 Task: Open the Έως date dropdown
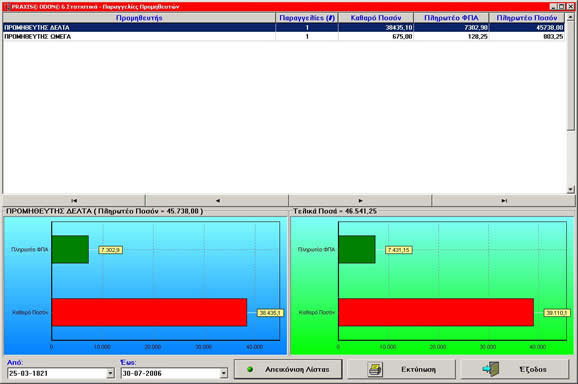(x=224, y=373)
